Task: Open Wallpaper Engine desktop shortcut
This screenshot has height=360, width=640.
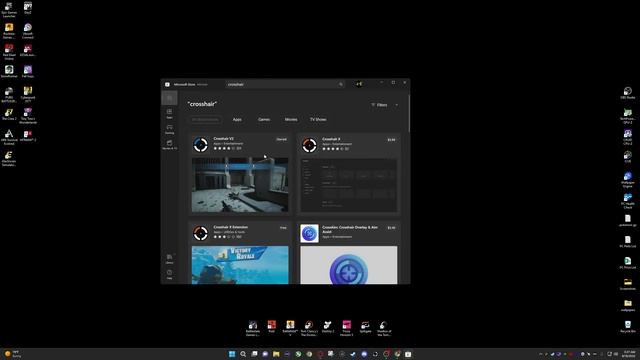Action: tap(628, 180)
